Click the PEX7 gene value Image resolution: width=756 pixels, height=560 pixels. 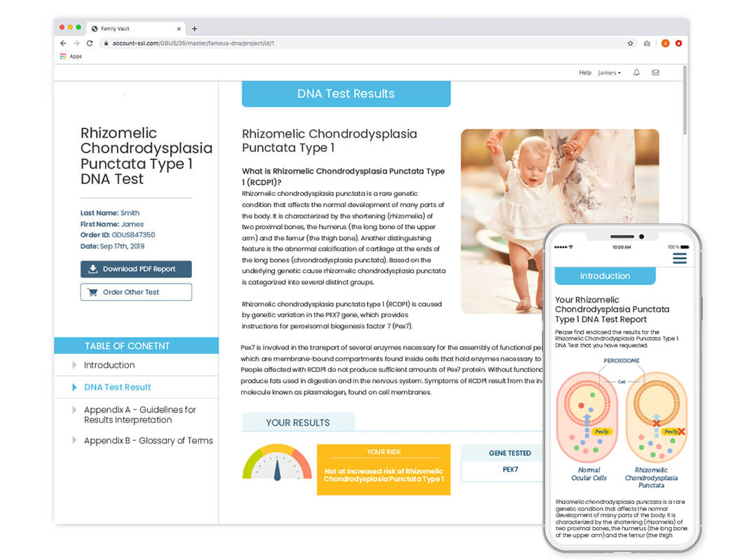click(x=510, y=469)
